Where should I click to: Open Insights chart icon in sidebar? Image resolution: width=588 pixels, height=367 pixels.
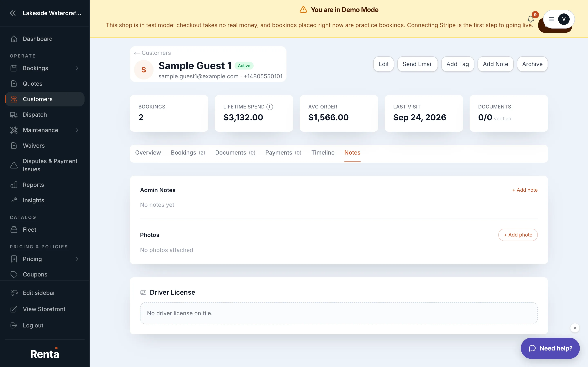tap(14, 200)
